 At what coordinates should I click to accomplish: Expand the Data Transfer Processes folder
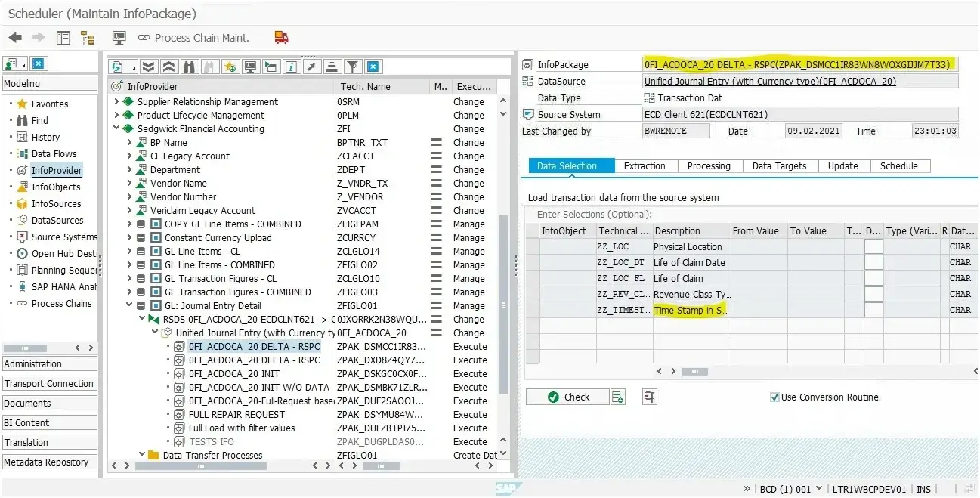point(141,455)
